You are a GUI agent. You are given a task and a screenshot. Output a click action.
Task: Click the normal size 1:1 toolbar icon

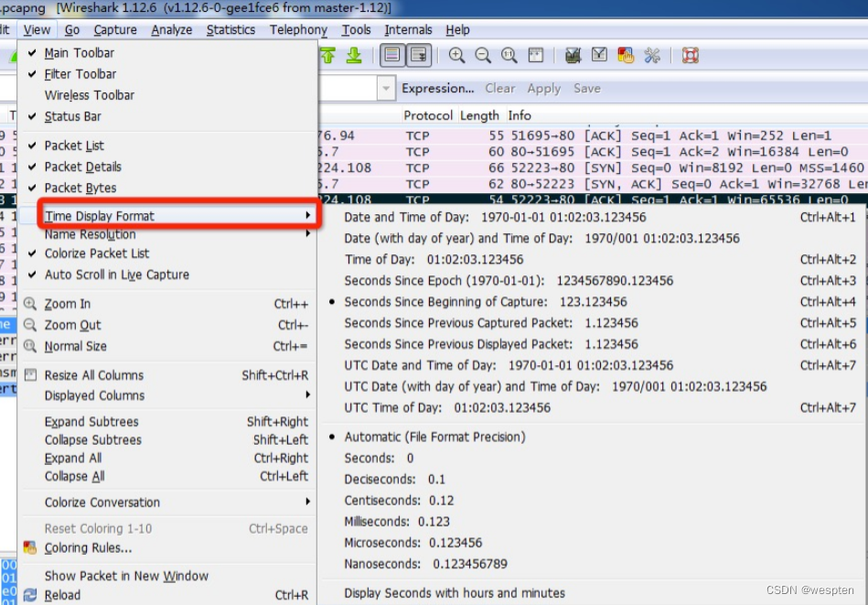pos(509,55)
